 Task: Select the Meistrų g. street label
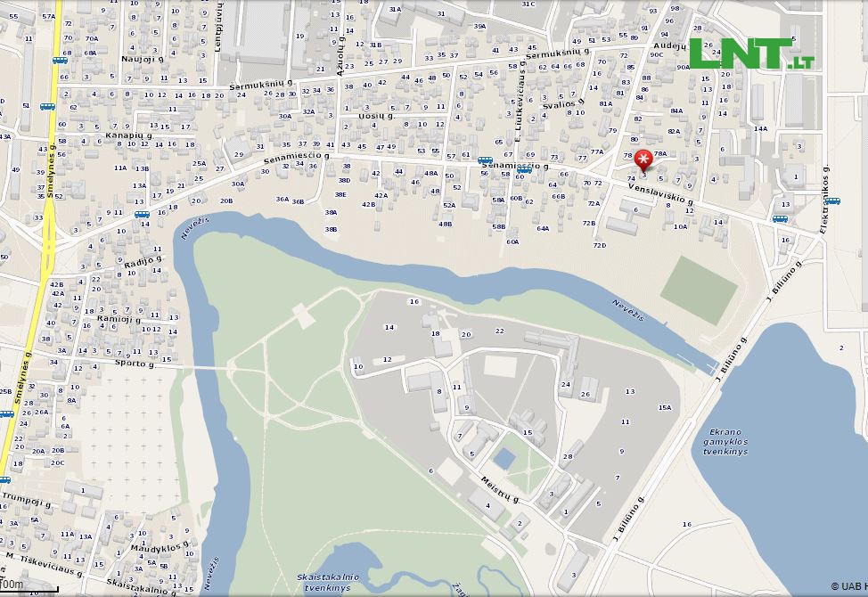(500, 490)
